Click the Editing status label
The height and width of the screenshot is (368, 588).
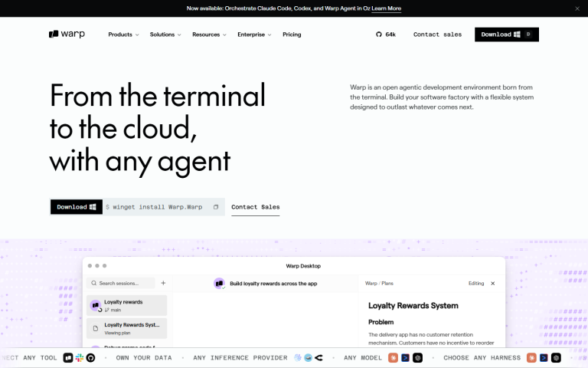coord(476,284)
